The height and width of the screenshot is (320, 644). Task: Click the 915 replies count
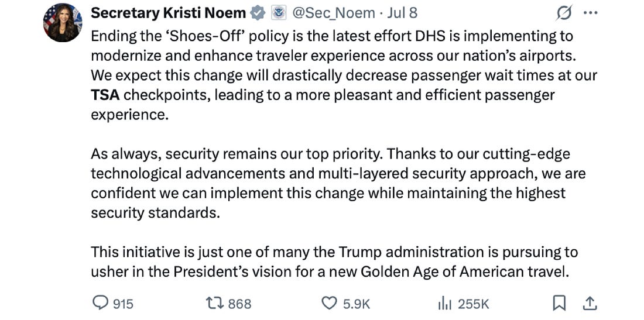(x=123, y=304)
